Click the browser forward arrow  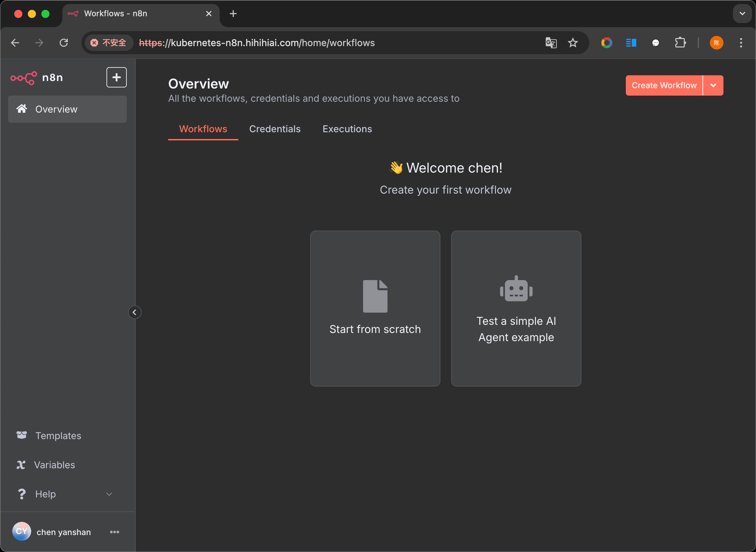point(39,43)
